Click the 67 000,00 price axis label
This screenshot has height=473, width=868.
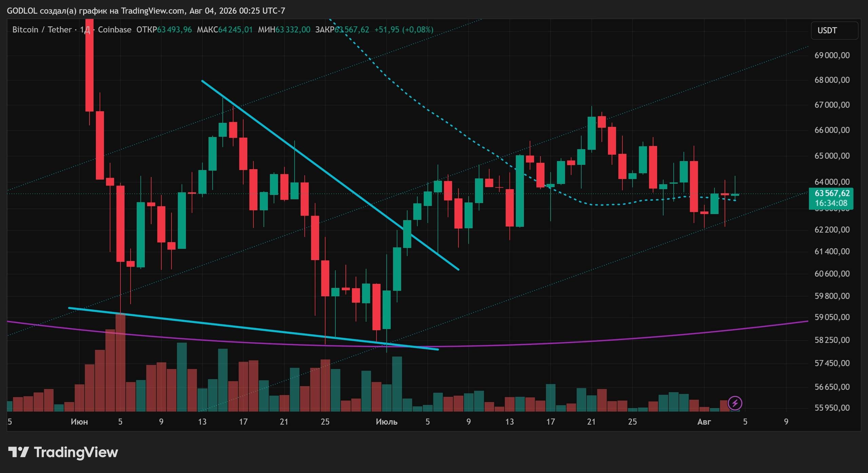tap(832, 105)
